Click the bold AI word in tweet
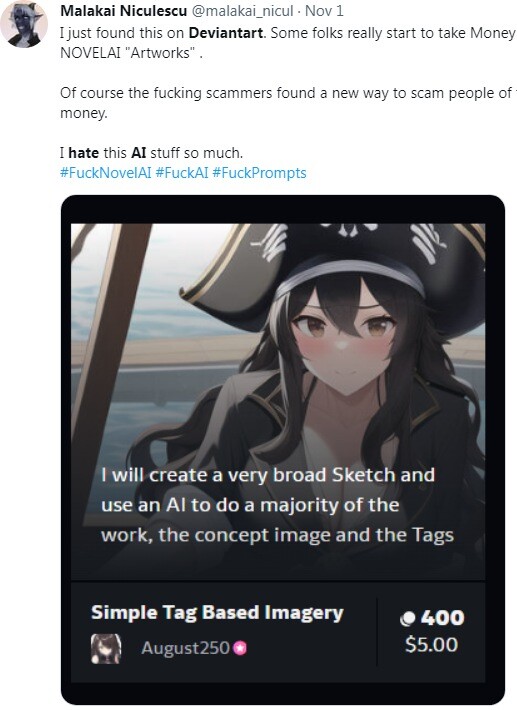The height and width of the screenshot is (710, 517). click(139, 153)
